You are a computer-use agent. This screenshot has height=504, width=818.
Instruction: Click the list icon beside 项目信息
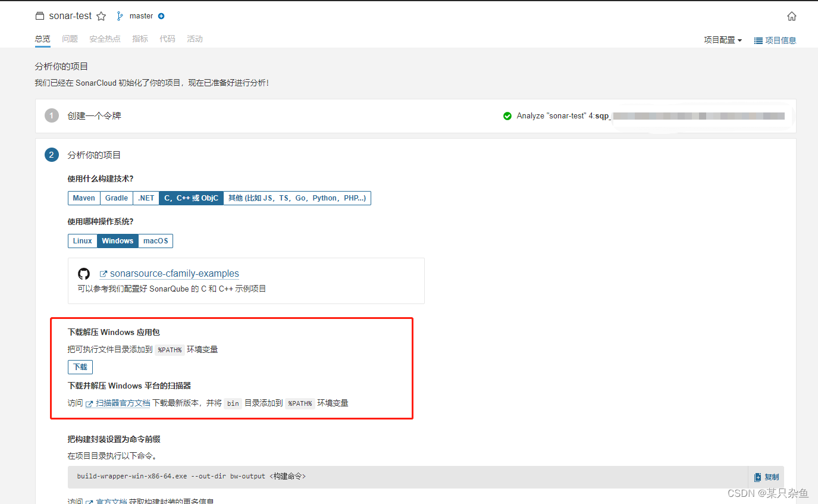(759, 40)
